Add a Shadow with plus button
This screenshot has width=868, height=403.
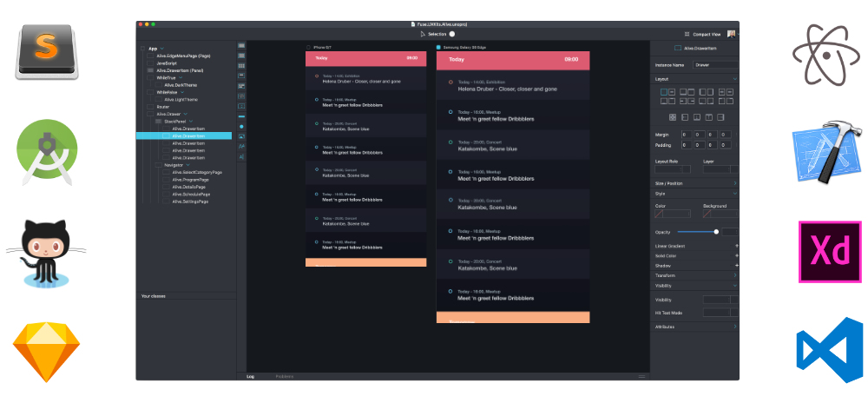click(736, 266)
